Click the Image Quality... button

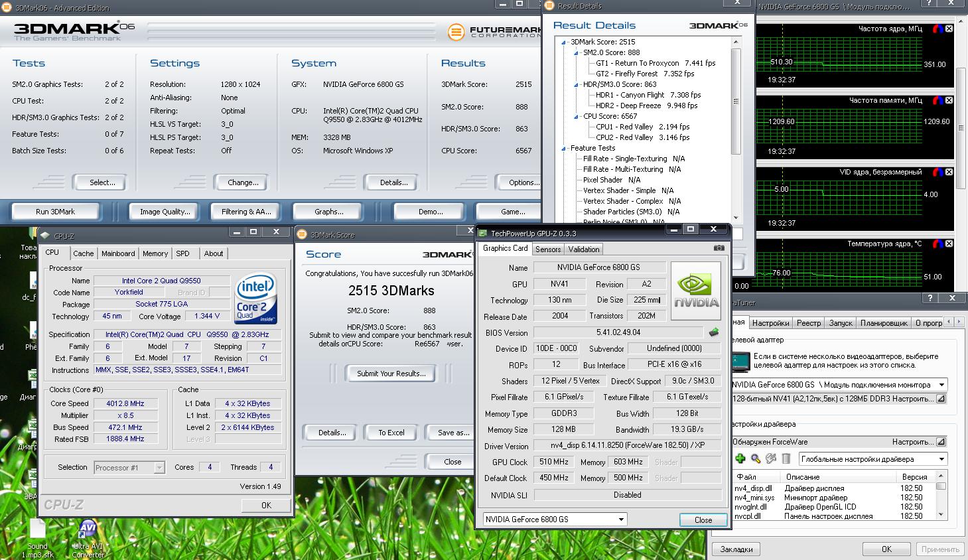(165, 212)
